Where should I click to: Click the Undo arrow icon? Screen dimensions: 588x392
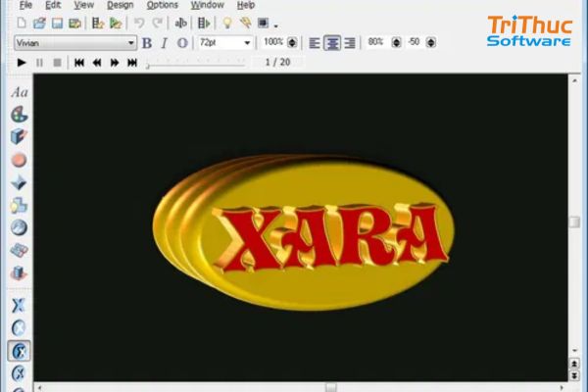(x=139, y=24)
